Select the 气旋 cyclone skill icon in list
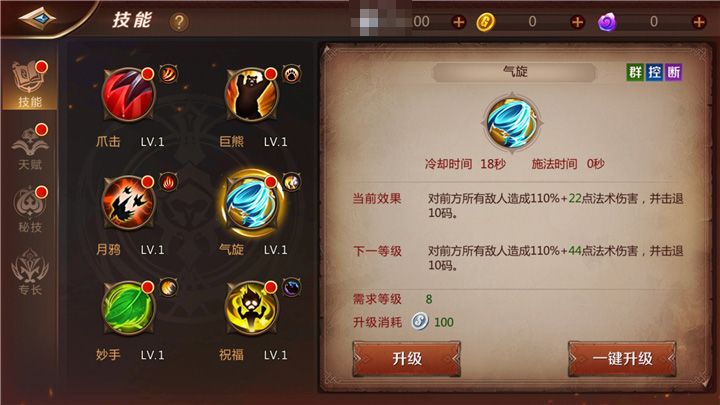Image resolution: width=720 pixels, height=405 pixels. point(252,202)
